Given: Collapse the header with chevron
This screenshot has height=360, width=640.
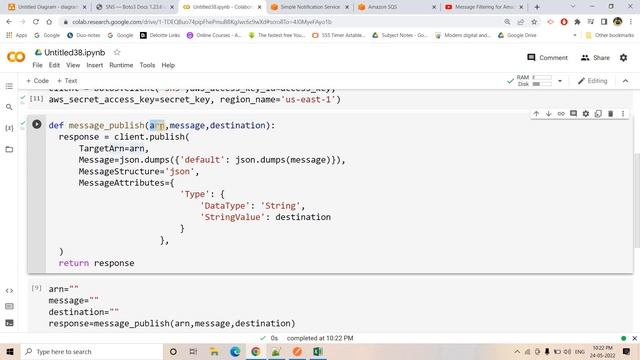Looking at the screenshot, I should pos(625,81).
